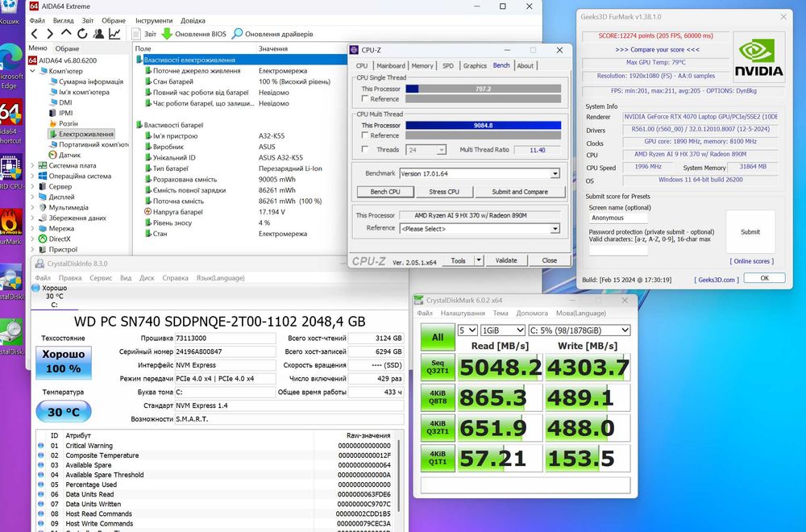Click Compare your score link in FurMark
The image size is (806, 532).
point(657,50)
